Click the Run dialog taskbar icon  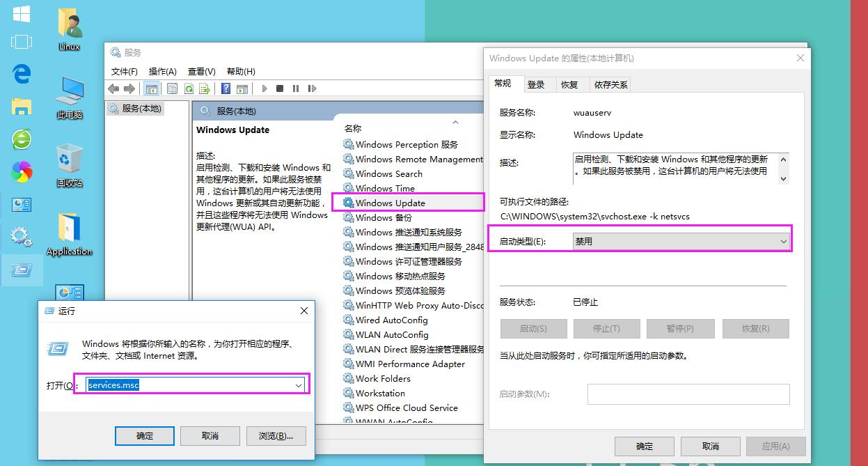pos(22,270)
